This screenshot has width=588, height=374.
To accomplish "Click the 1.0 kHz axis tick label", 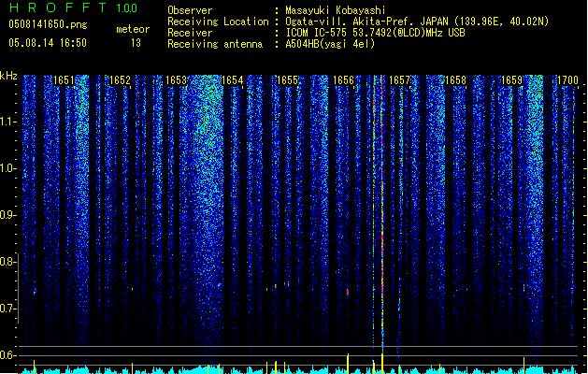I will 7,168.
